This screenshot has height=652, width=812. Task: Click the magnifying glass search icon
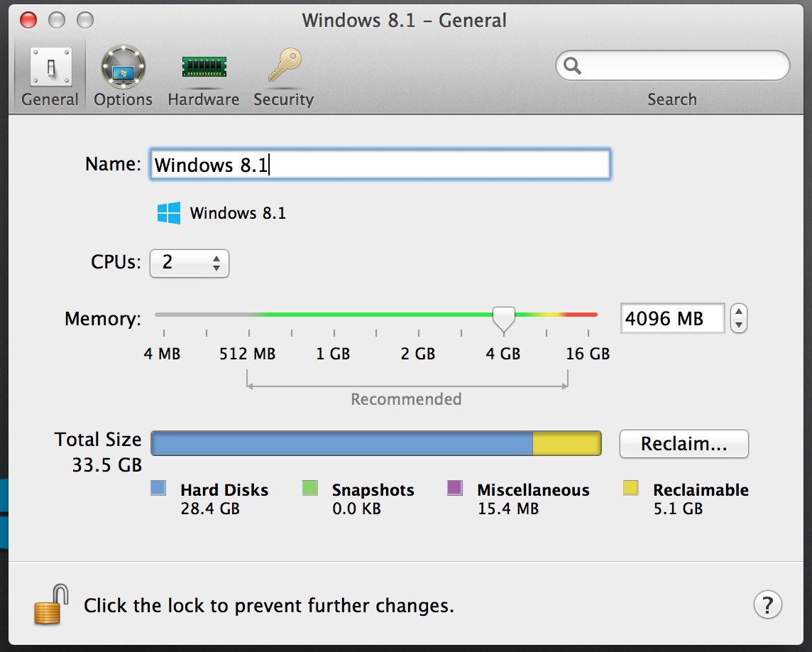point(572,66)
